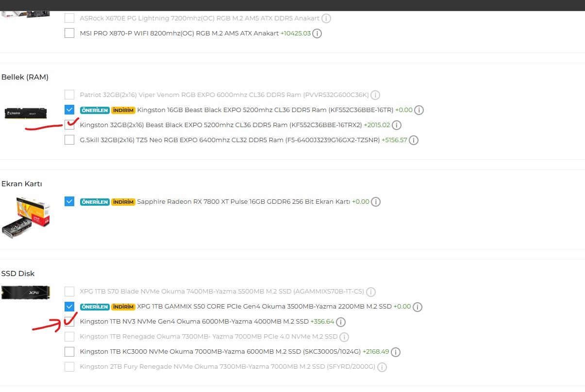Click the "SSD Disk" section heading
Viewport: 585px width, 392px height.
[18, 274]
